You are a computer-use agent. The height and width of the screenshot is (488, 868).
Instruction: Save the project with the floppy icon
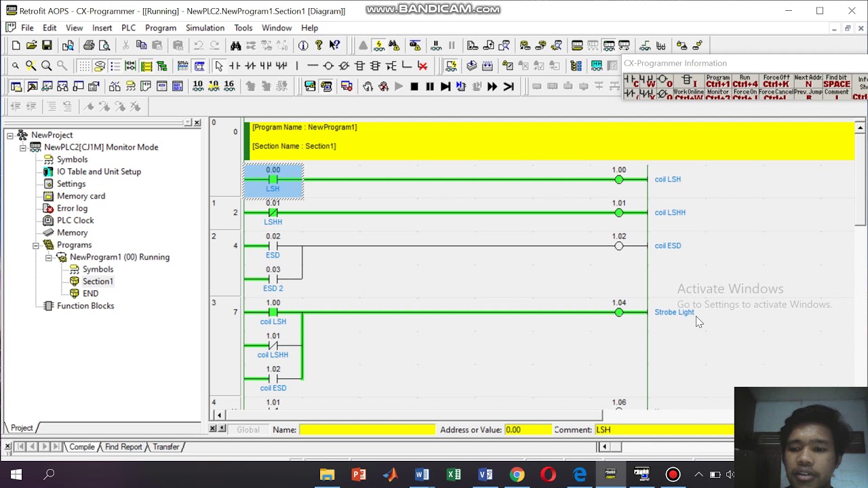[47, 45]
